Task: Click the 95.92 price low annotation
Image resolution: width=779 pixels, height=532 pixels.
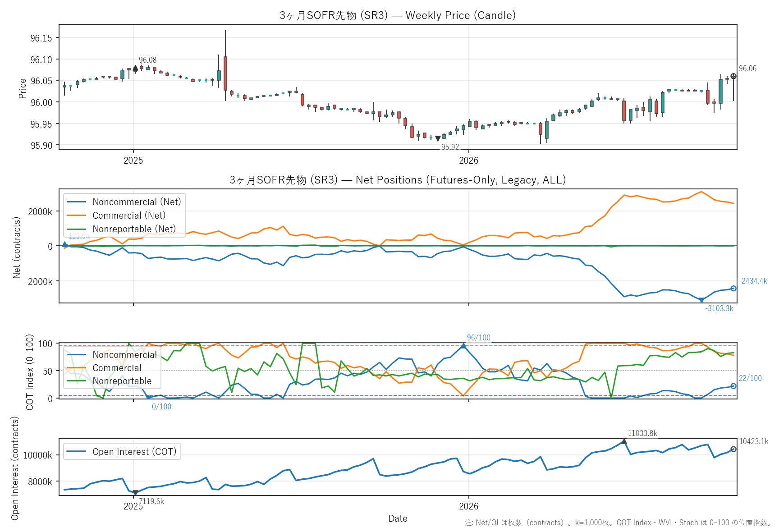Action: [x=450, y=147]
